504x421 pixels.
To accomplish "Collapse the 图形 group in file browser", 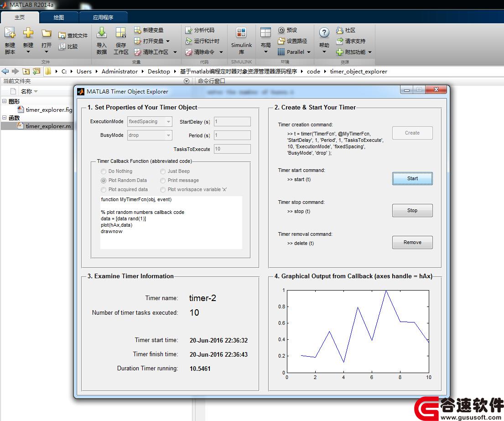I will click(5, 101).
